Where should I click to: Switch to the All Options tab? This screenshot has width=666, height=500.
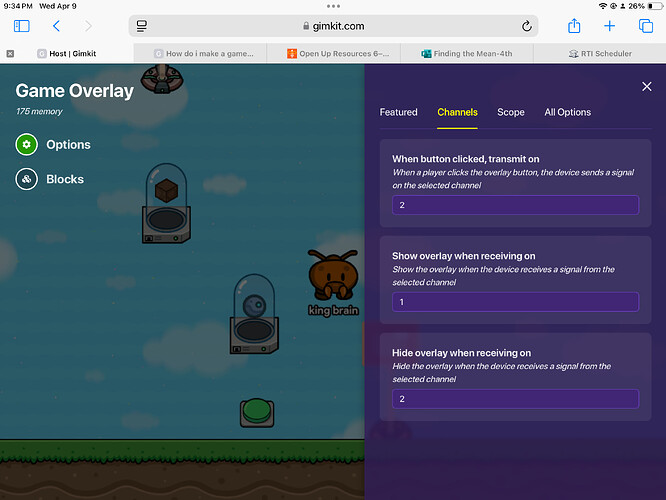pos(567,112)
